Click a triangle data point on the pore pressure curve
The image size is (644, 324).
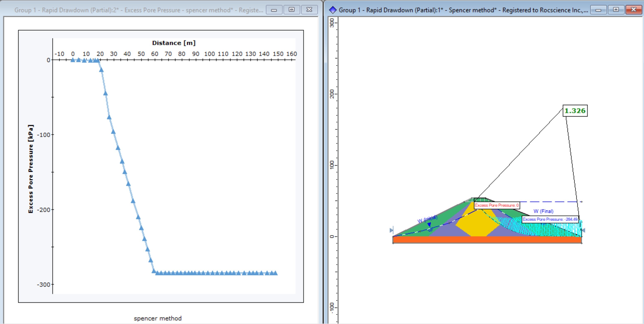pos(109,117)
